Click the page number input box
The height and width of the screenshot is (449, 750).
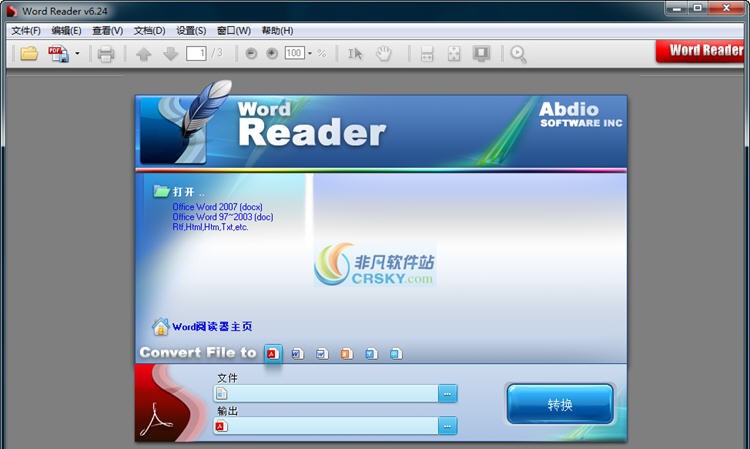(197, 53)
